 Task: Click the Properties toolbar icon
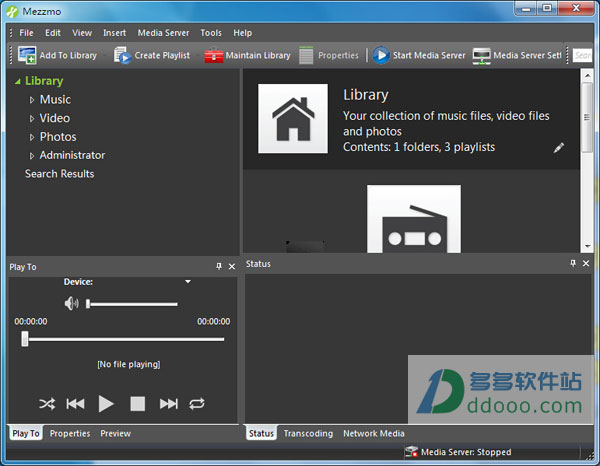coord(306,55)
